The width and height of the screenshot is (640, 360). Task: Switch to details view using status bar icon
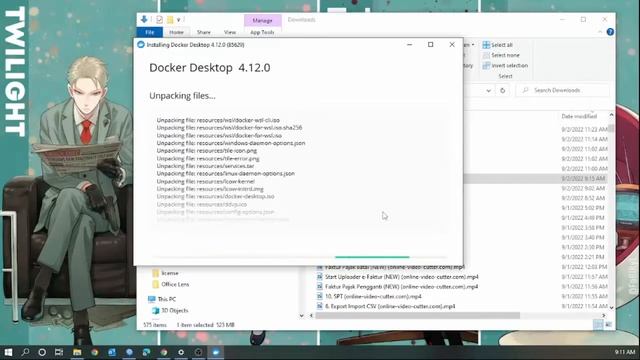(598, 325)
